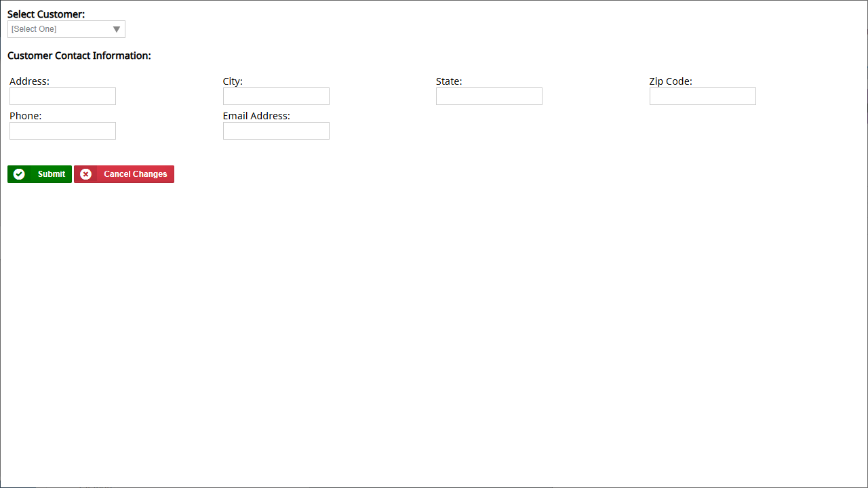Click the 'Zip Code:' label
This screenshot has width=868, height=488.
[671, 81]
